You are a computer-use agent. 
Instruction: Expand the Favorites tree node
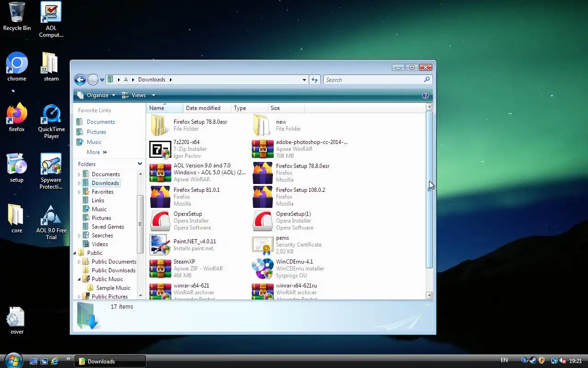click(79, 192)
